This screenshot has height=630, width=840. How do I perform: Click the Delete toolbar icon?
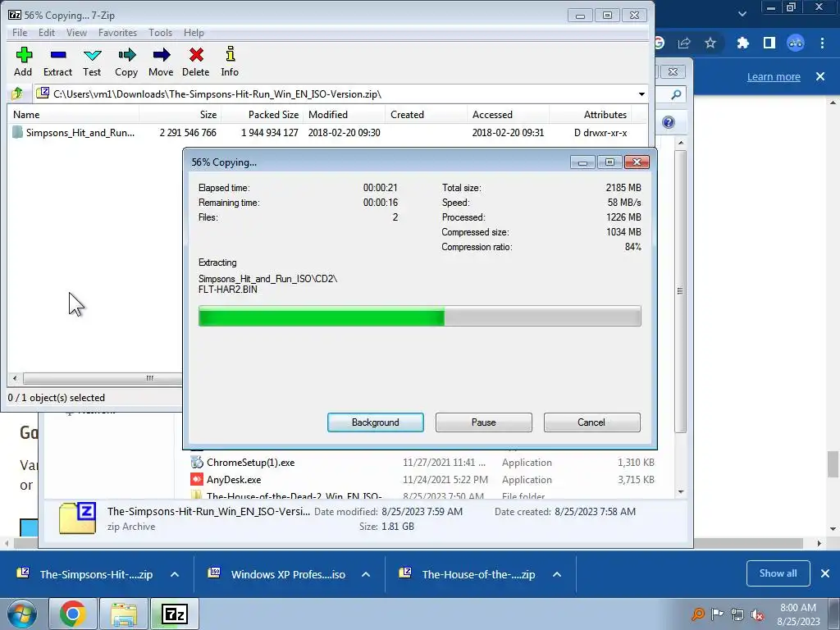[196, 55]
